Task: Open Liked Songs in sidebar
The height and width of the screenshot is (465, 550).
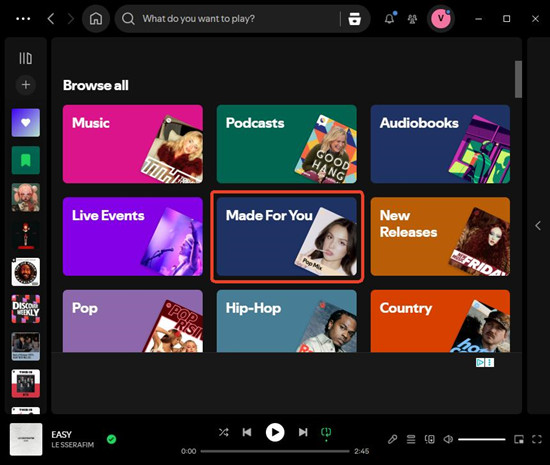Action: (26, 122)
